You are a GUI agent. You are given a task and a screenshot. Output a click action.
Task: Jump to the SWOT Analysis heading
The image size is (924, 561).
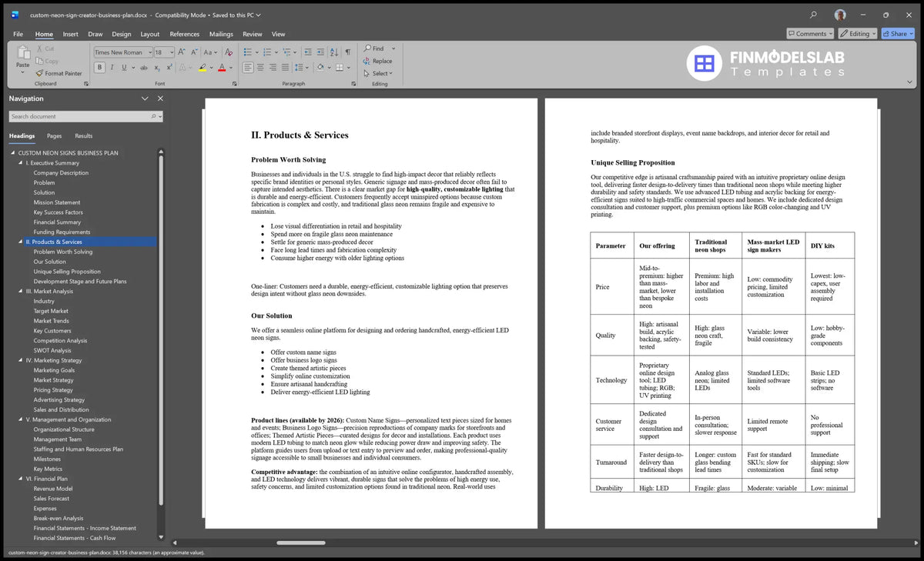pyautogui.click(x=52, y=351)
